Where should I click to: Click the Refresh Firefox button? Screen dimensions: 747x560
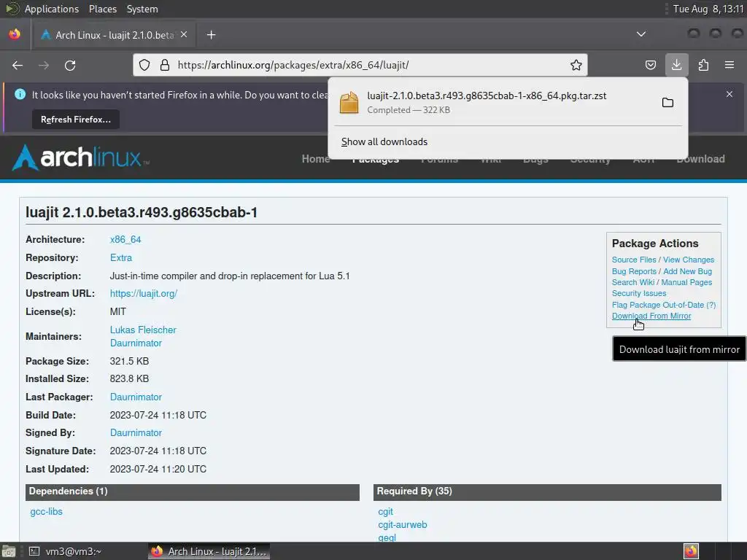click(x=76, y=120)
